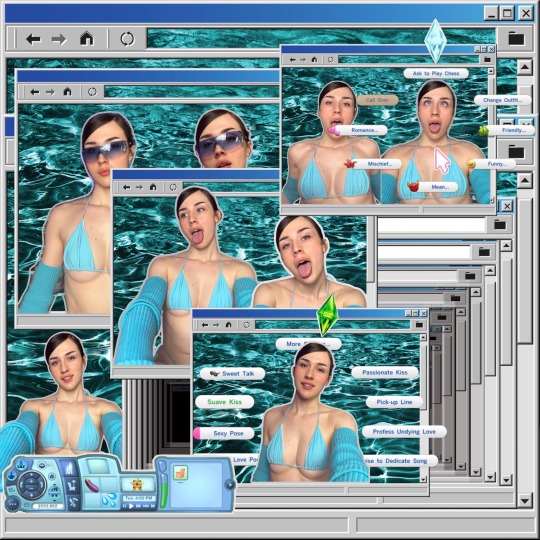Rotate camera right on control wheel
Image resolution: width=540 pixels, height=540 pixels.
[x=42, y=485]
